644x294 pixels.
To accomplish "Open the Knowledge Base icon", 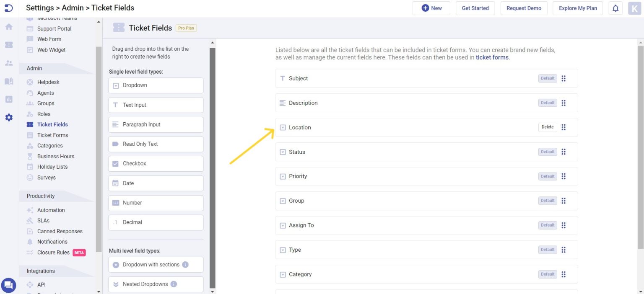I will (8, 81).
